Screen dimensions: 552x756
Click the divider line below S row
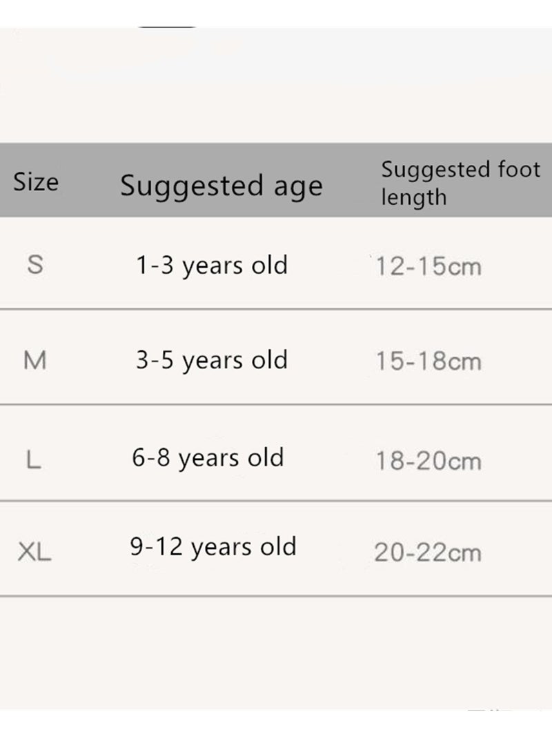[x=276, y=308]
